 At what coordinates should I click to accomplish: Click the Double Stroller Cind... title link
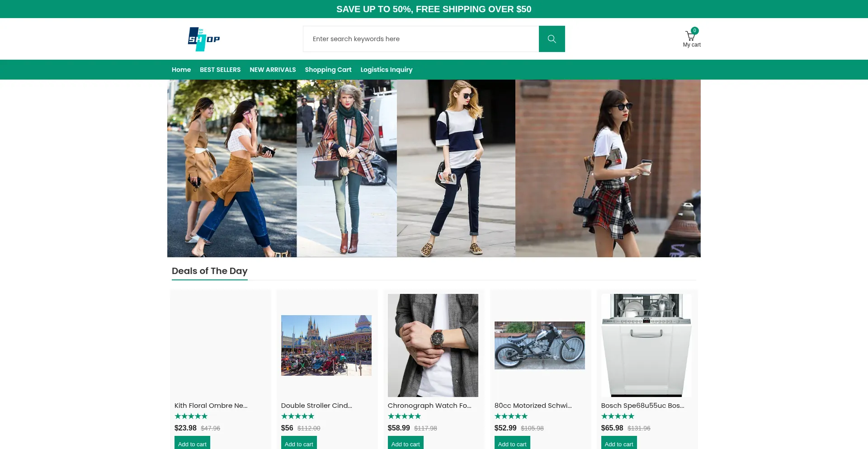click(x=316, y=406)
